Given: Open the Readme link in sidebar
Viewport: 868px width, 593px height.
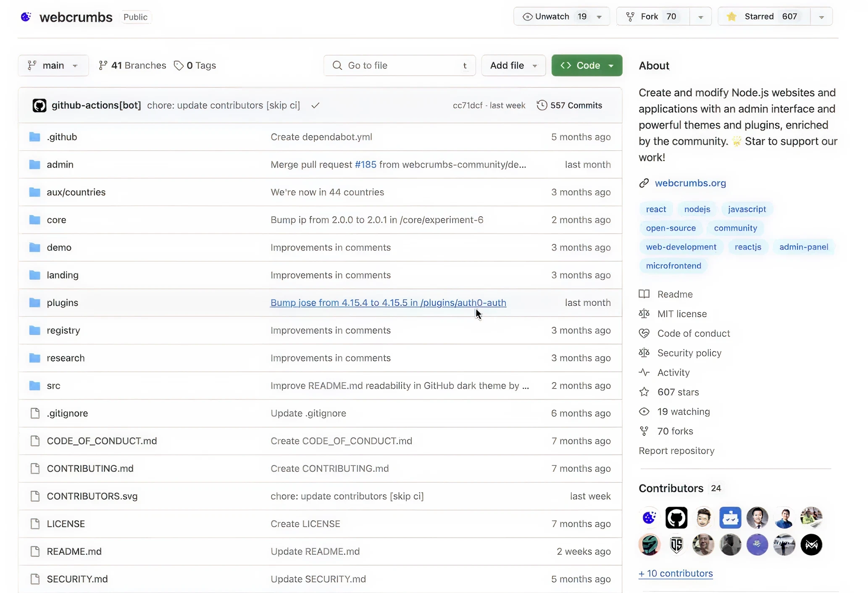Looking at the screenshot, I should [x=675, y=294].
